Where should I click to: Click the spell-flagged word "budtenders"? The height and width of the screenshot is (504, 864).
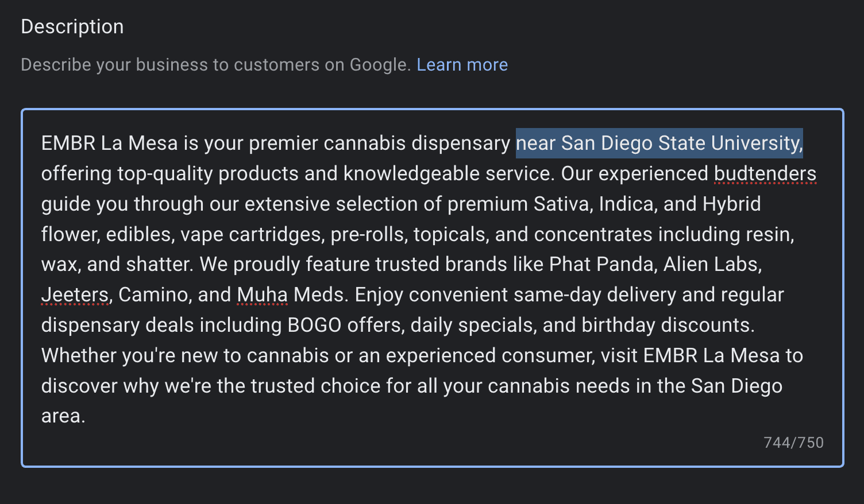point(765,173)
